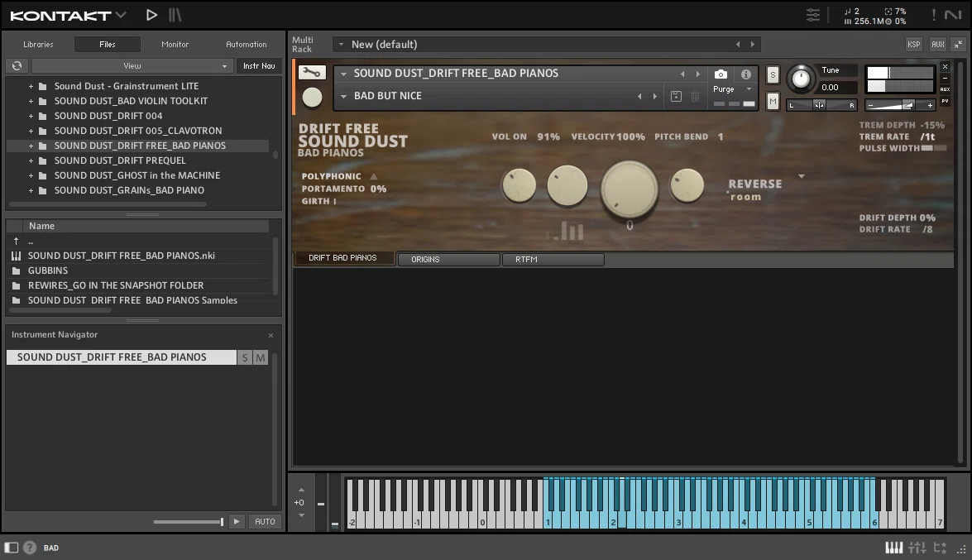The image size is (972, 560).
Task: Click the Instr Nav button
Action: (x=259, y=65)
